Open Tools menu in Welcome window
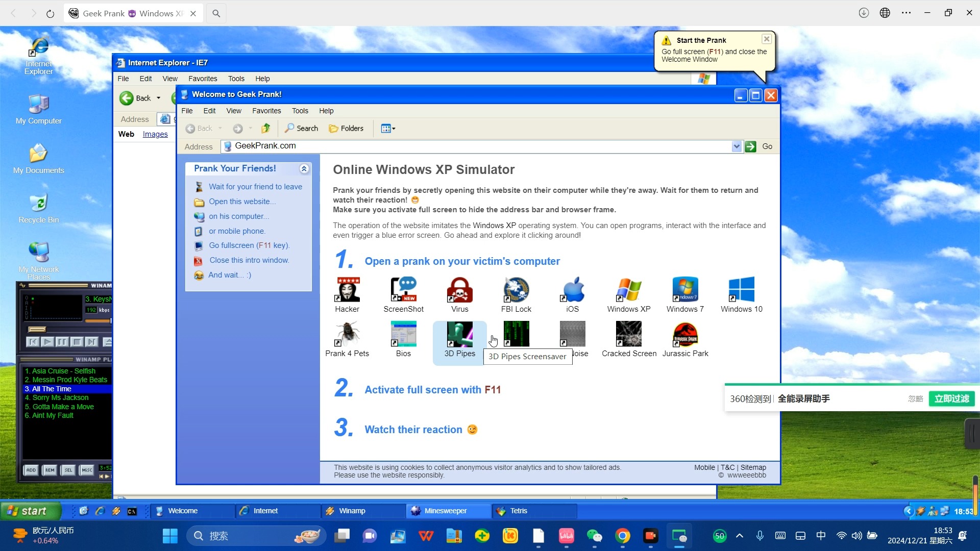Image resolution: width=980 pixels, height=551 pixels. coord(300,111)
